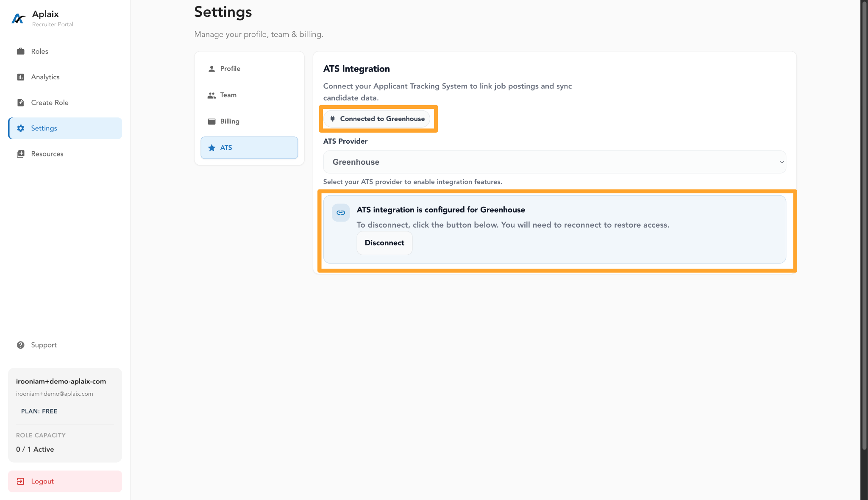The height and width of the screenshot is (500, 868).
Task: Click the Disconnect button
Action: click(384, 243)
